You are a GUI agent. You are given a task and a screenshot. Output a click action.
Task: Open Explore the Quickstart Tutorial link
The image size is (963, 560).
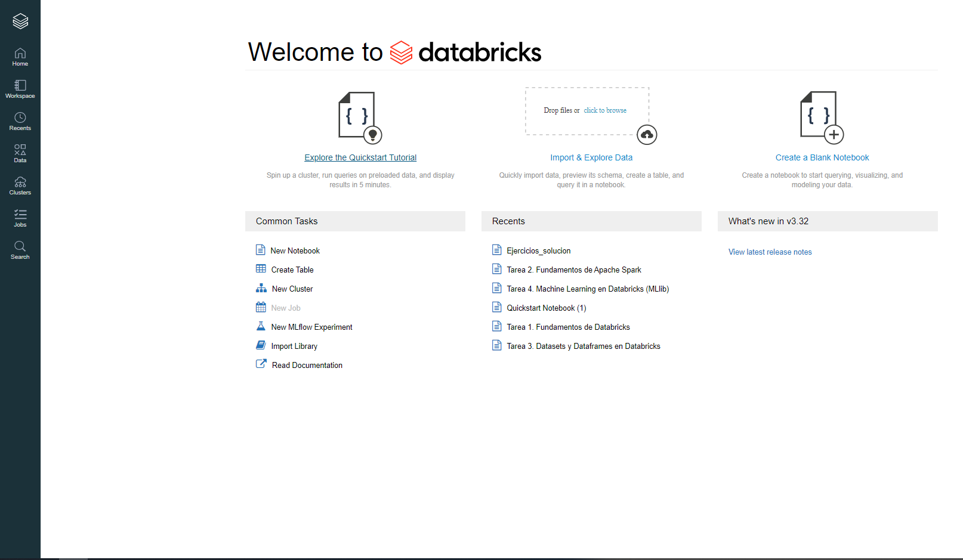(360, 157)
